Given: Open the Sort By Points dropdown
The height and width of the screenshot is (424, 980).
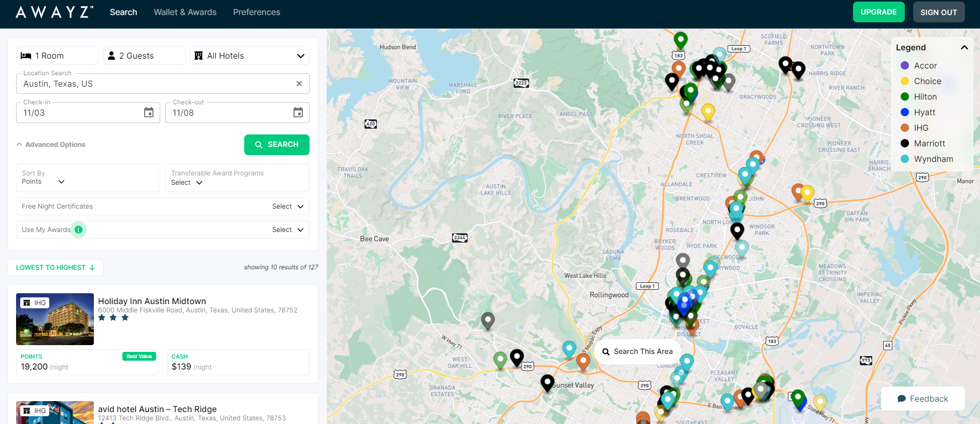Looking at the screenshot, I should [44, 182].
